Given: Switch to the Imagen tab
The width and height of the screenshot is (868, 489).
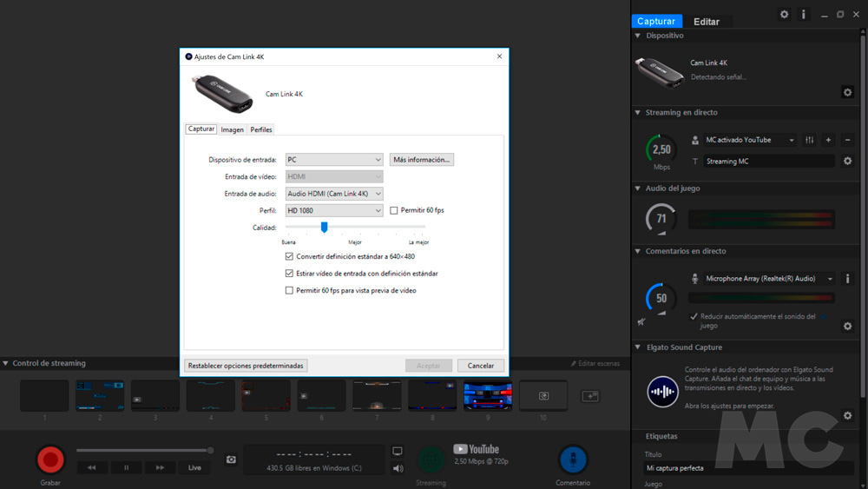Looking at the screenshot, I should pyautogui.click(x=232, y=129).
